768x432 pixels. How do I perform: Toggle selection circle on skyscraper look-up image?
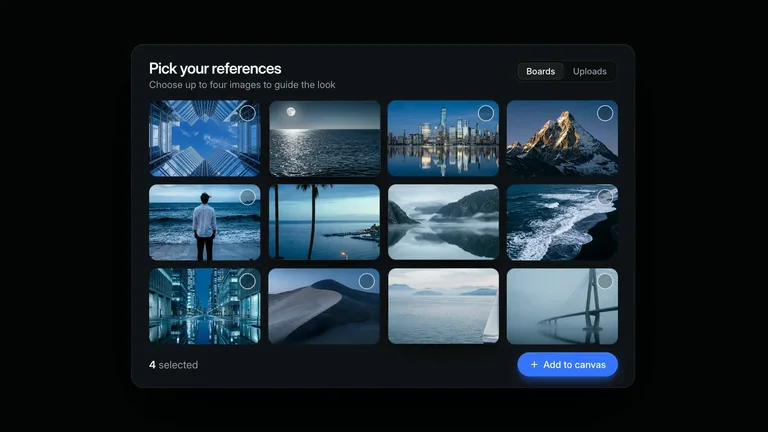point(247,113)
